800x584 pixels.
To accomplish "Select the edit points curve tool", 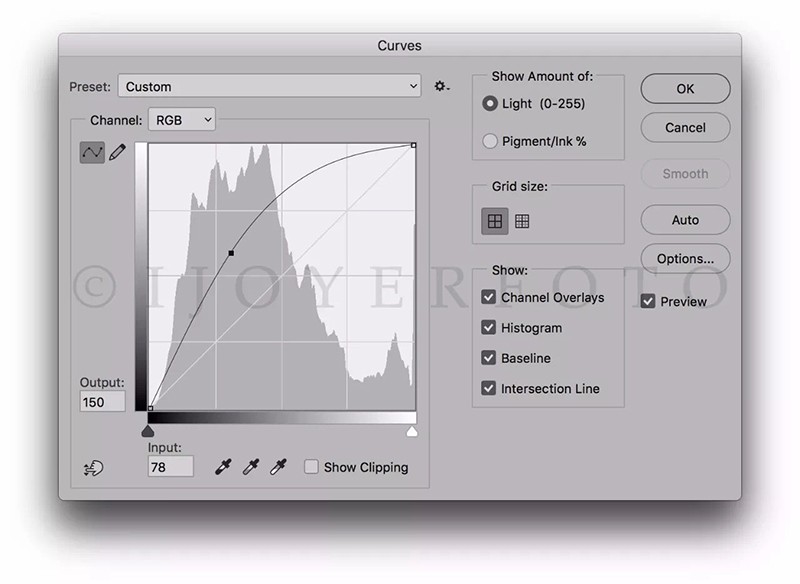I will click(x=92, y=152).
